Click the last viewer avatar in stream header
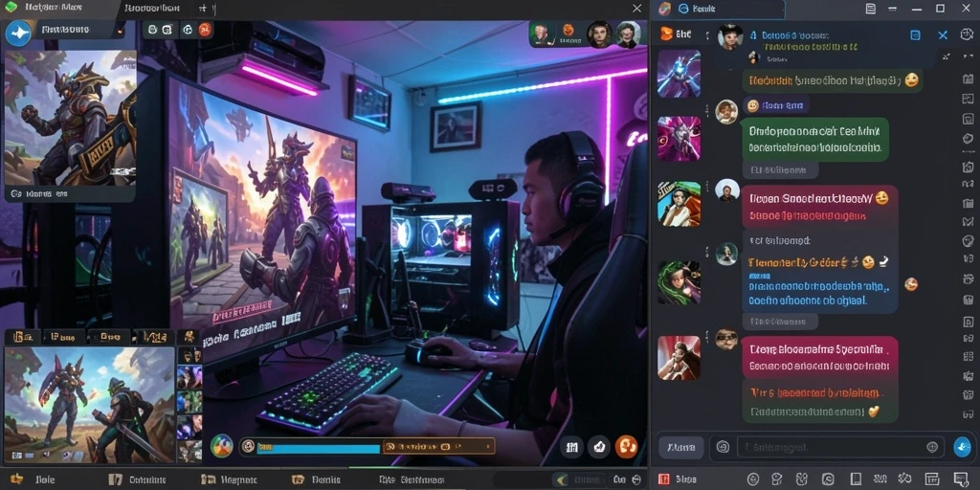980x490 pixels. pos(628,33)
